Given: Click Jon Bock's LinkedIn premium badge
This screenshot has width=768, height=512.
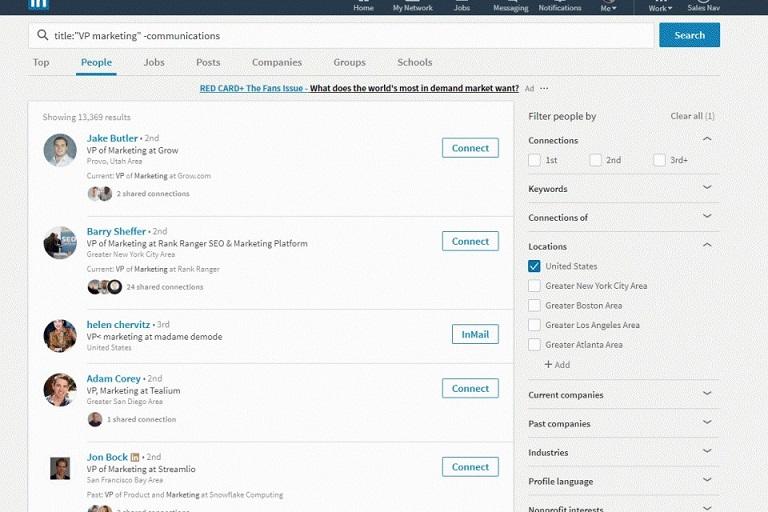Looking at the screenshot, I should [135, 457].
